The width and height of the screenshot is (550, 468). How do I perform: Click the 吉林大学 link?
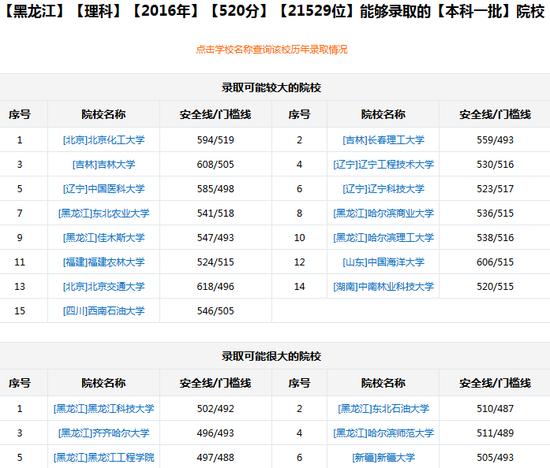coord(103,164)
